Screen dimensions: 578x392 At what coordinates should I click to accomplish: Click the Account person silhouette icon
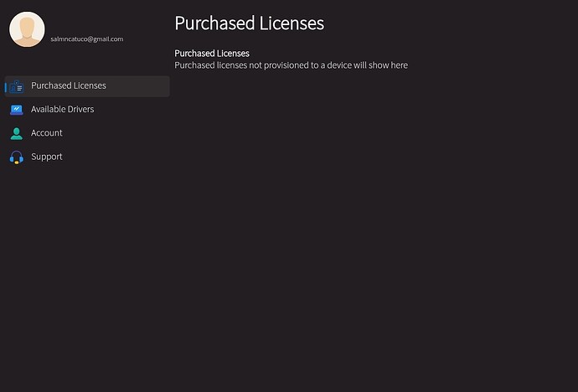coord(17,133)
